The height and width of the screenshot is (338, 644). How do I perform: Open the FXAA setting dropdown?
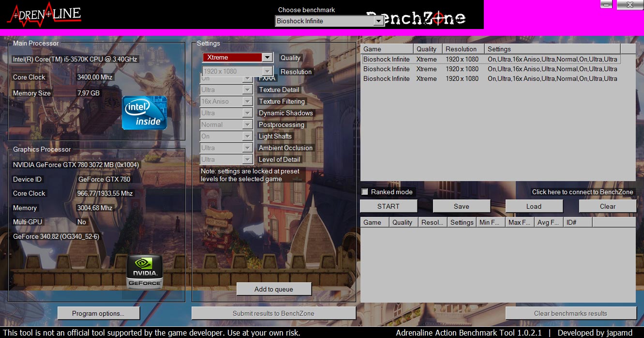click(x=247, y=79)
